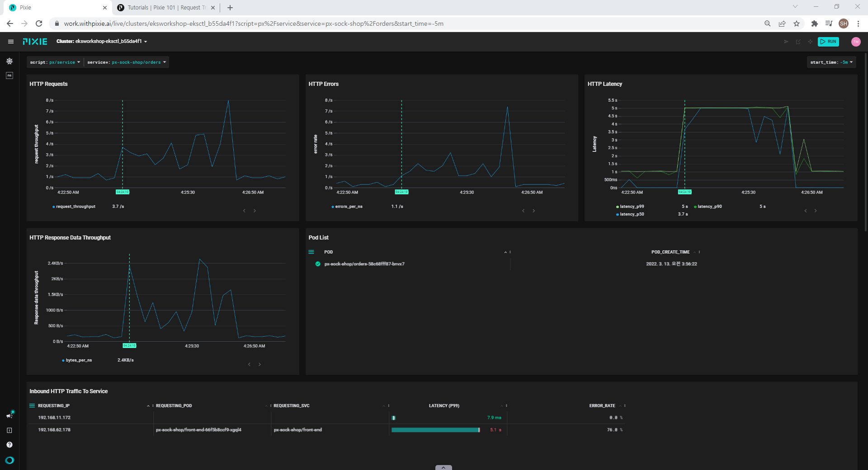Sort by POD column header
Viewport: 868px width, 470px height.
click(x=329, y=252)
